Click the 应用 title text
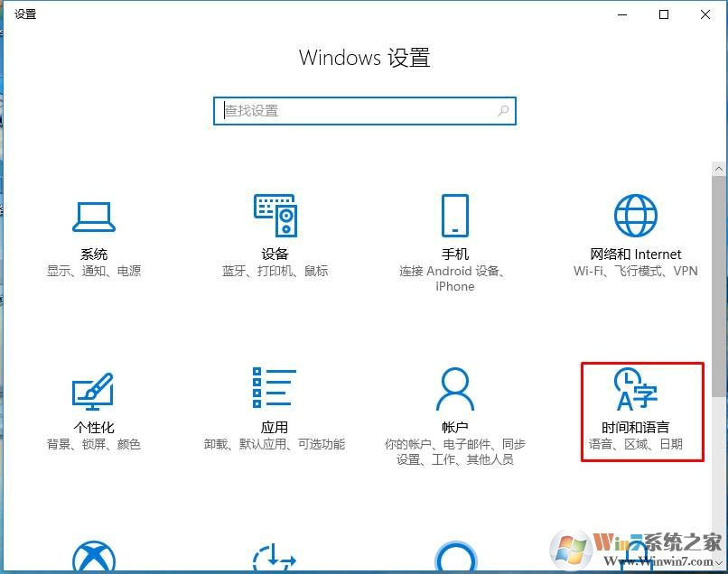The height and width of the screenshot is (574, 728). click(x=275, y=428)
